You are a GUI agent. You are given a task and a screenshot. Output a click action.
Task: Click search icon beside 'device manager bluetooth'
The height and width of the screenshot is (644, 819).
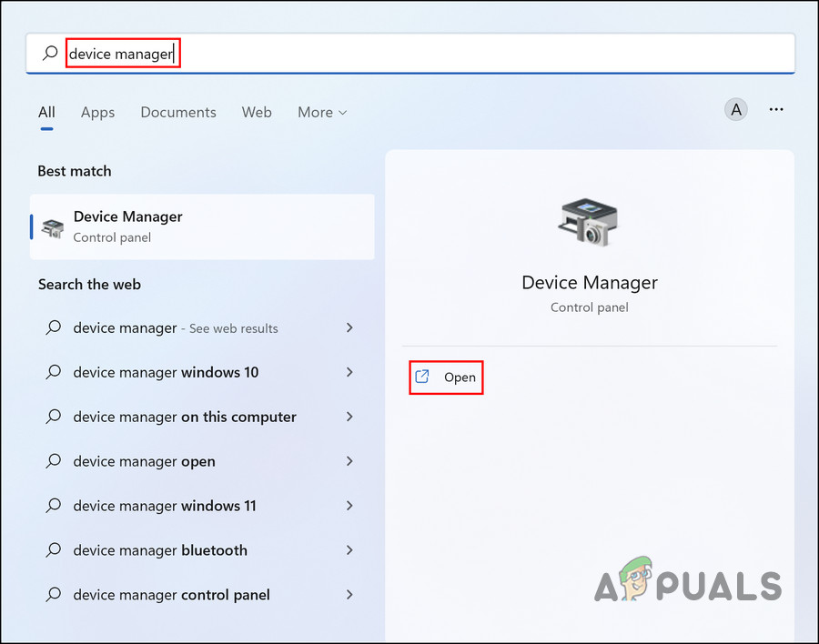click(54, 550)
